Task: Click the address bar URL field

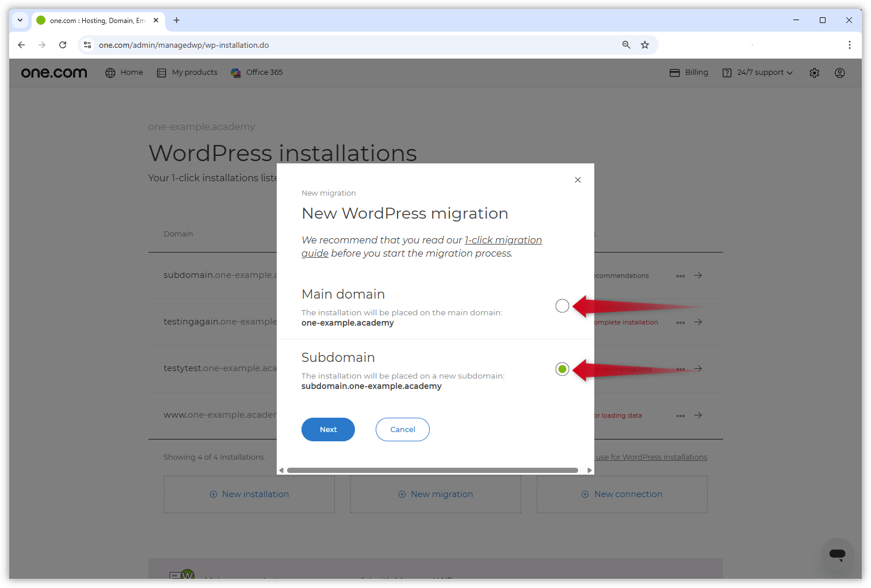Action: pos(357,45)
